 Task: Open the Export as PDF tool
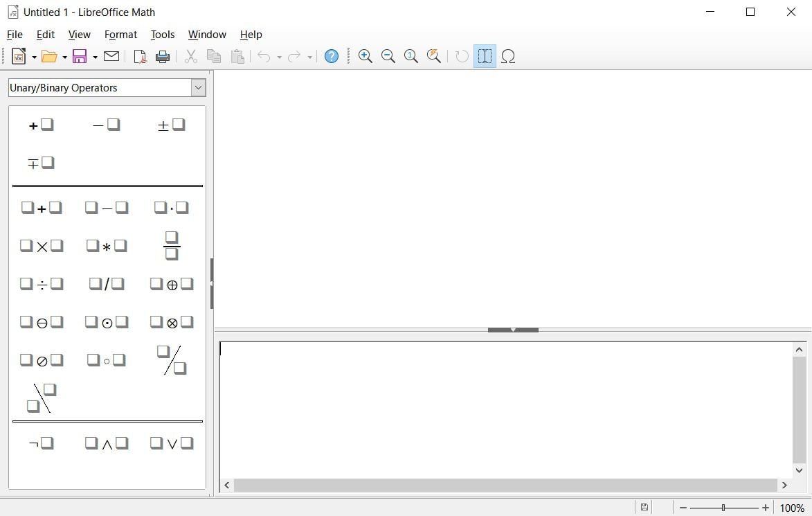139,56
